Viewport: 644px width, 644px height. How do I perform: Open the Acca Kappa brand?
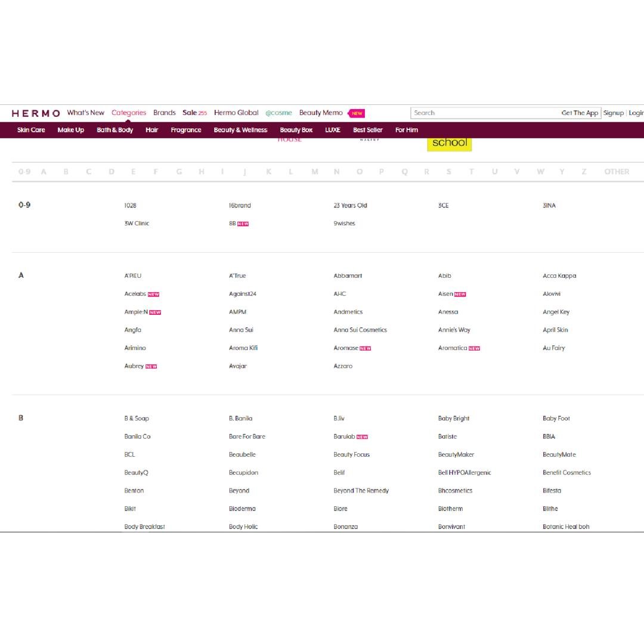(x=559, y=276)
